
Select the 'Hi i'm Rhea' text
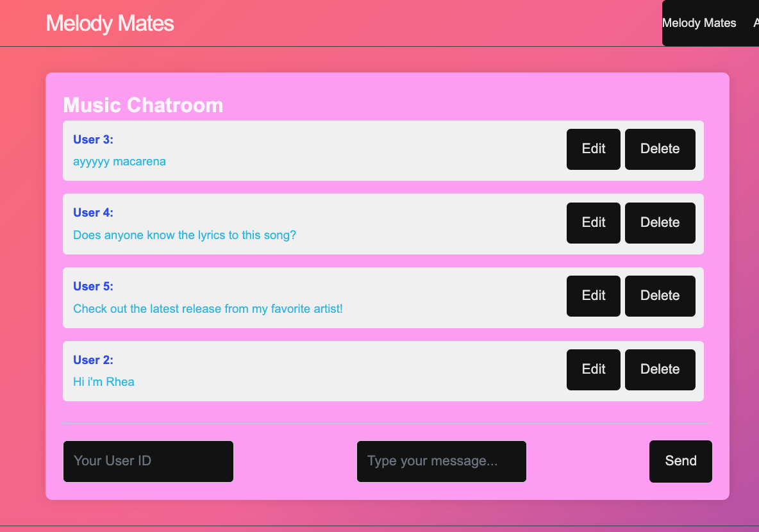pos(104,382)
